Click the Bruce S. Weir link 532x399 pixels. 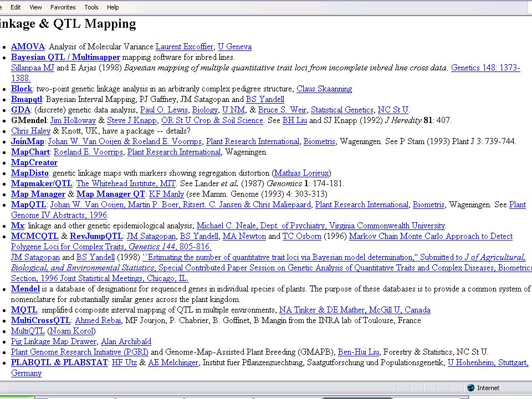pyautogui.click(x=282, y=110)
